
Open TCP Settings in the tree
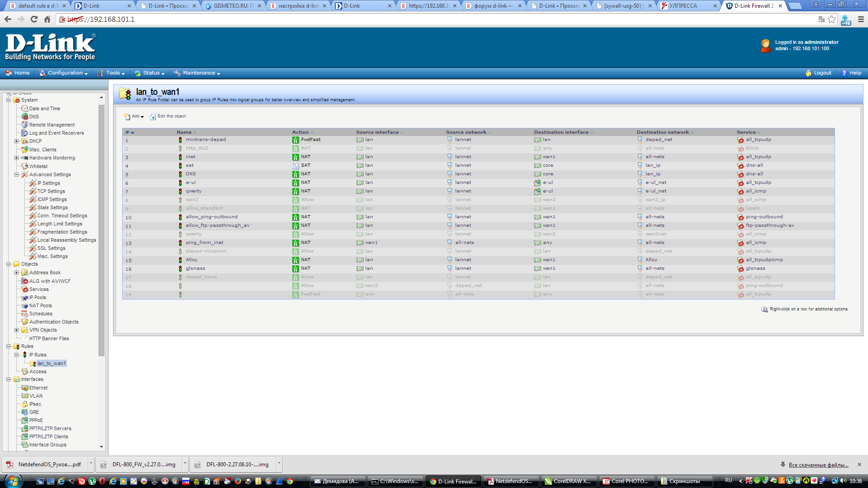click(x=51, y=191)
